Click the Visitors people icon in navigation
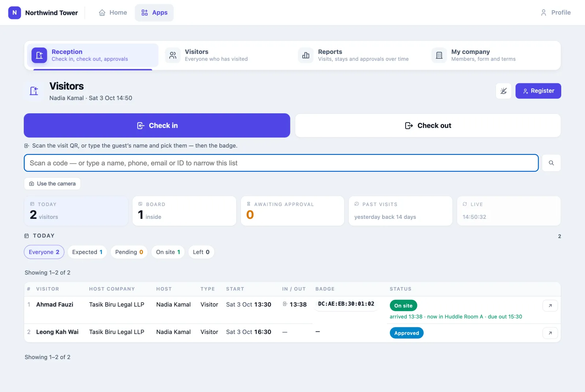 tap(173, 56)
